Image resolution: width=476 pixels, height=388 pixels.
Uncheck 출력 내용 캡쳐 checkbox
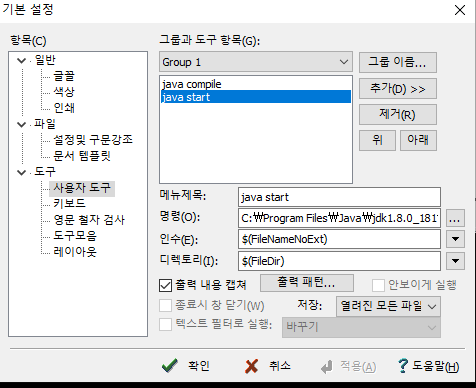166,285
